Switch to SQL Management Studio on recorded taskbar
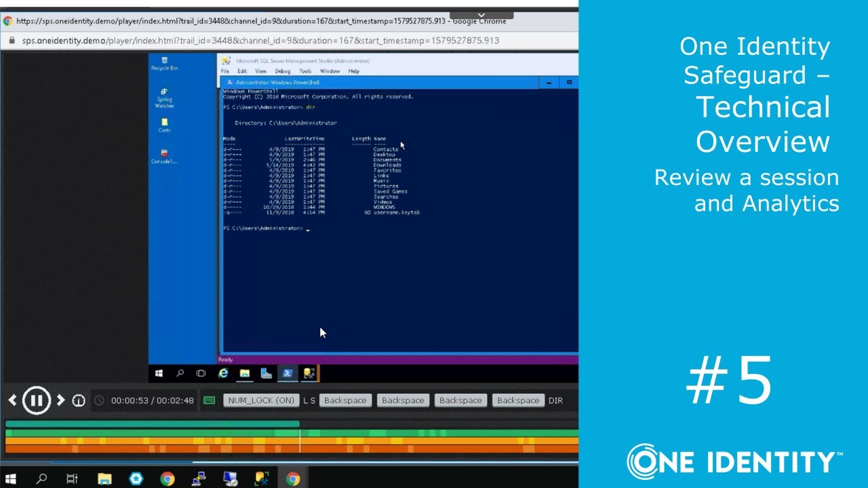The width and height of the screenshot is (868, 488). 310,373
